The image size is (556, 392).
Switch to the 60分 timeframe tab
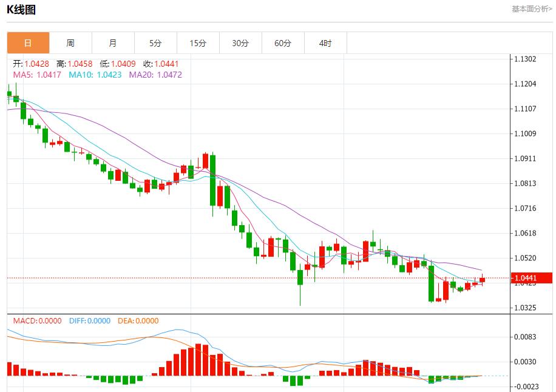283,43
